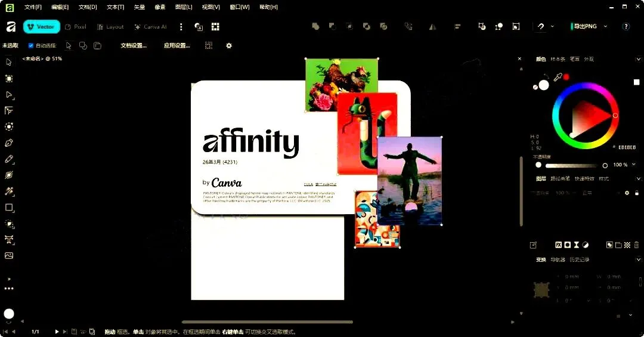Viewport: 644px width, 337px height.
Task: Open more tools via three-dots in left toolbar
Action: click(x=8, y=289)
